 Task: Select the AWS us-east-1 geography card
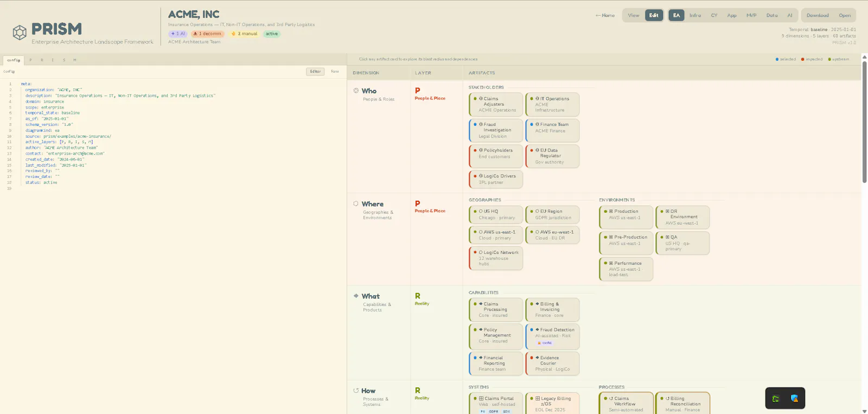(x=496, y=235)
